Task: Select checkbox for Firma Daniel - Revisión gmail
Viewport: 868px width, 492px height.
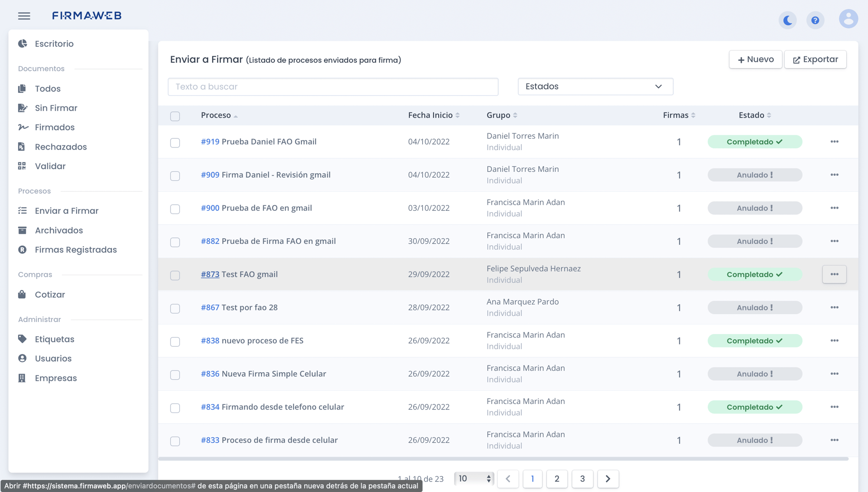Action: (175, 176)
